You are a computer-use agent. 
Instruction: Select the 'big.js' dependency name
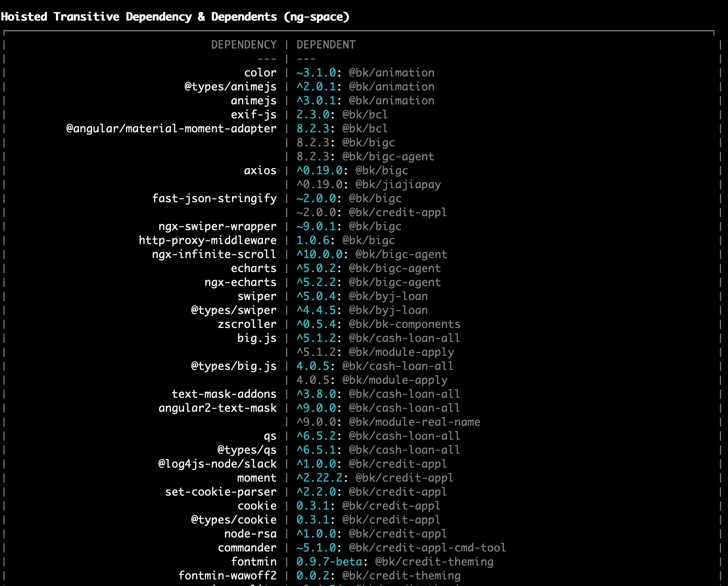pyautogui.click(x=257, y=338)
